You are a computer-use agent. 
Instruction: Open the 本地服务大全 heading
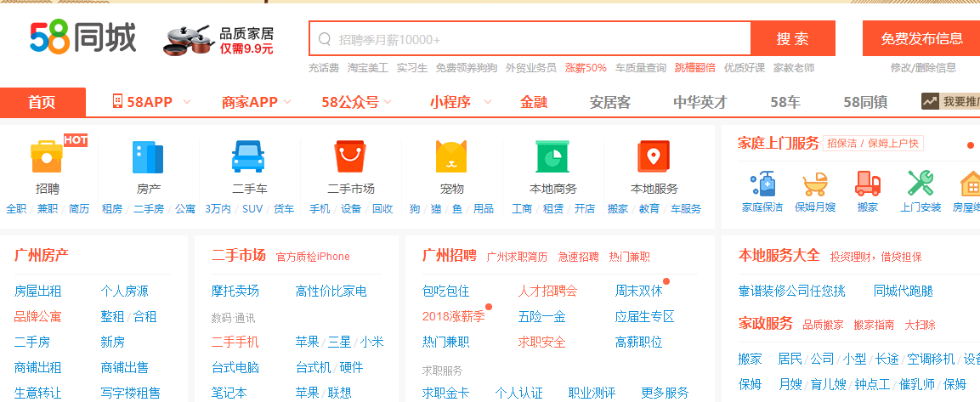(x=779, y=255)
